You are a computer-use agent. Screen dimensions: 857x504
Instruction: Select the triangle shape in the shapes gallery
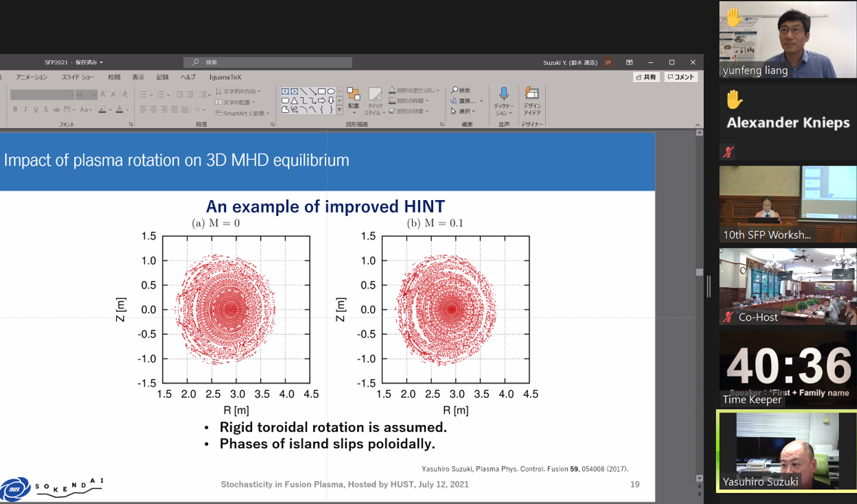(x=294, y=101)
